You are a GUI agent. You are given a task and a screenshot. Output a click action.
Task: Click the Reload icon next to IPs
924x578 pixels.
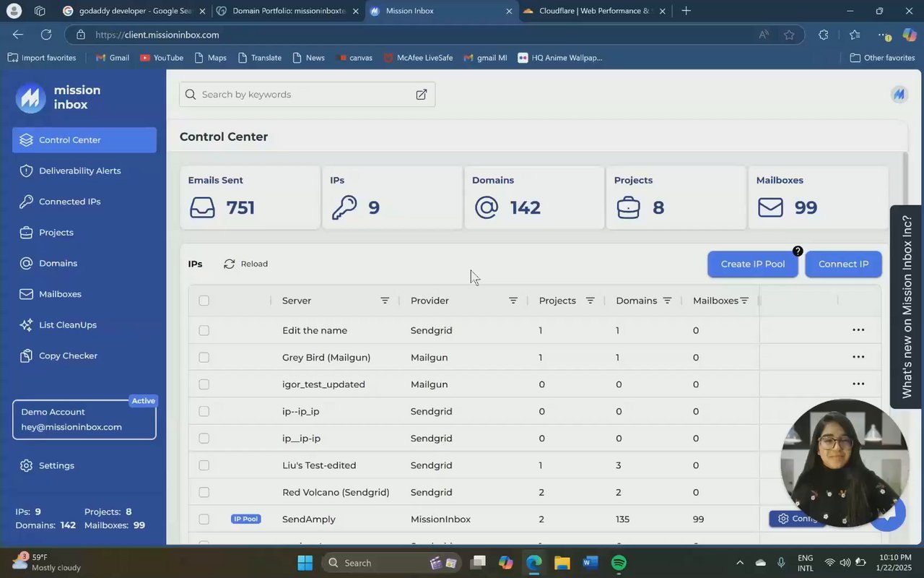230,264
